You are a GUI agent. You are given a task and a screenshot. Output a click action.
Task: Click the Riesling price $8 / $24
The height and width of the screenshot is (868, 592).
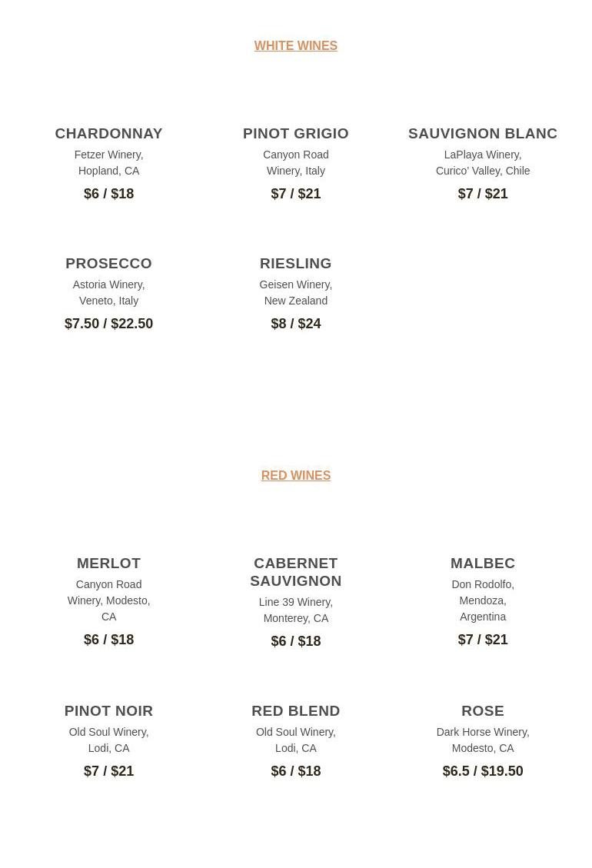[295, 324]
